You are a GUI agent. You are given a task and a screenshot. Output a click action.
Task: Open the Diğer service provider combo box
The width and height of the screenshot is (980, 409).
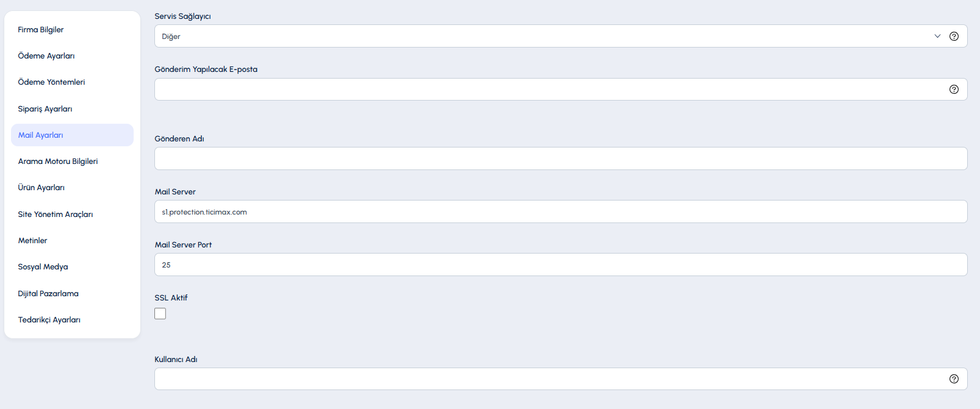[x=561, y=36]
